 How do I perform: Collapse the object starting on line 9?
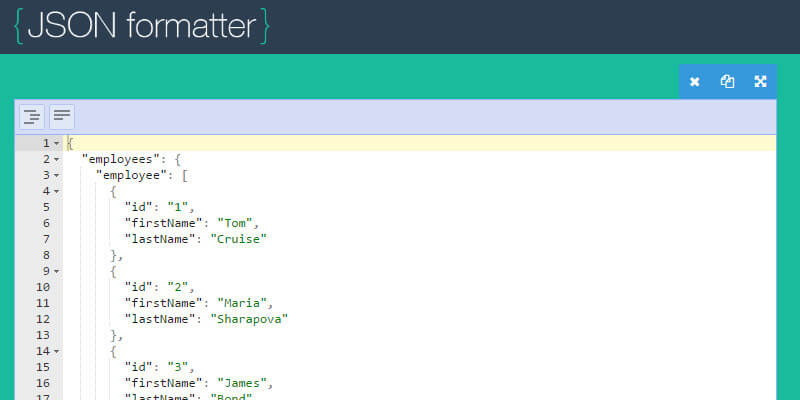pos(57,271)
